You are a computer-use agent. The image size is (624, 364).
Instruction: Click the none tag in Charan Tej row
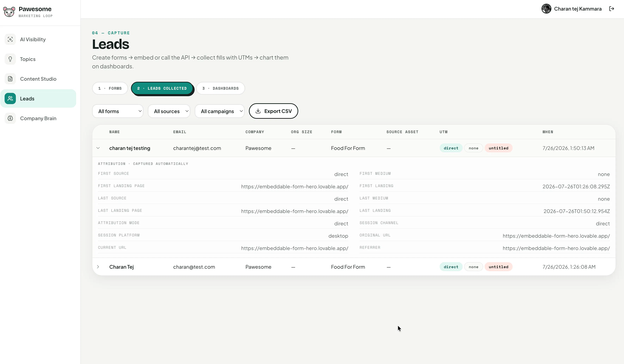[x=473, y=267]
